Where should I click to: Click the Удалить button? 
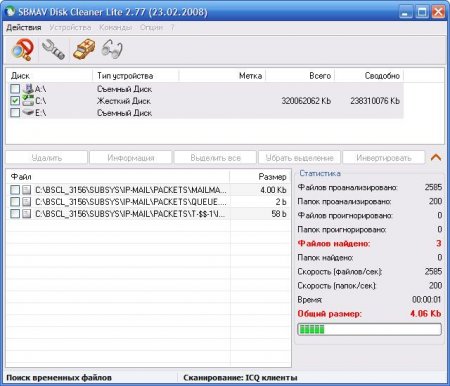tap(47, 158)
